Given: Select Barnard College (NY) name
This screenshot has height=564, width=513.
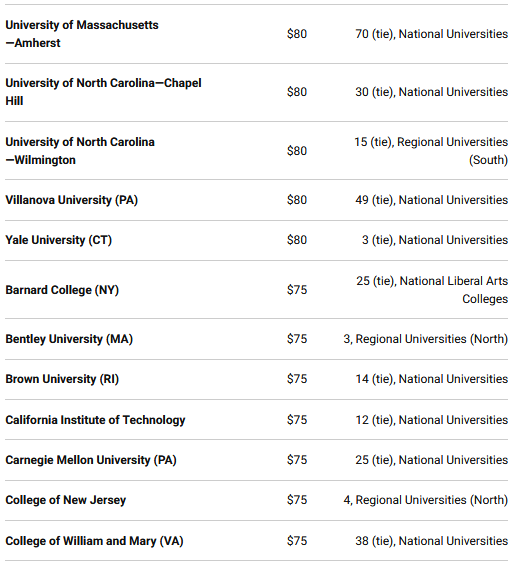Looking at the screenshot, I should click(62, 290).
